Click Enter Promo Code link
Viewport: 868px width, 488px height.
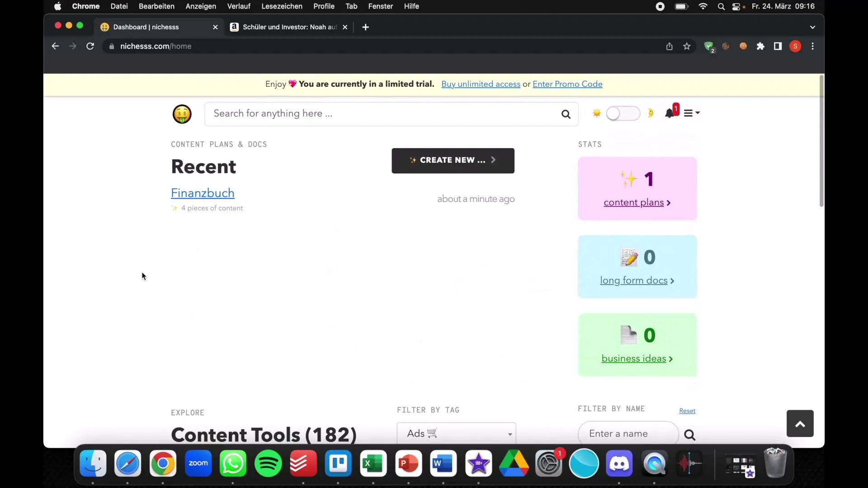567,84
